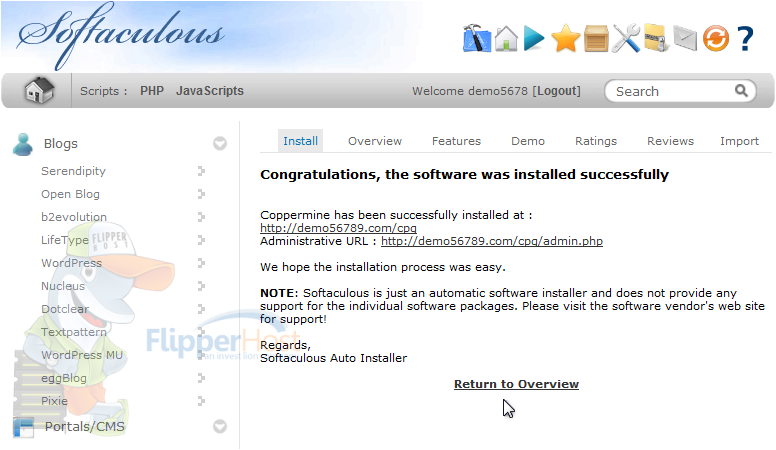Switch to the Install tab
Screen dimensions: 776x450
click(x=300, y=141)
